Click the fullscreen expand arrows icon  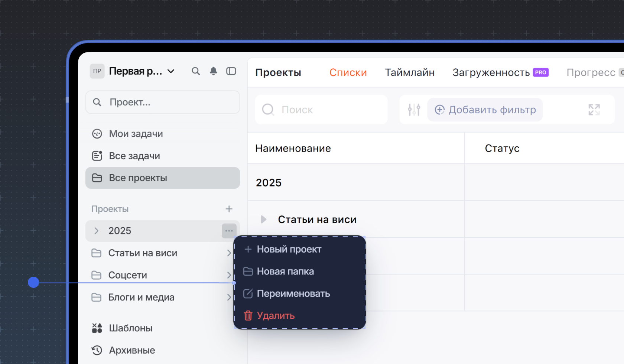594,110
